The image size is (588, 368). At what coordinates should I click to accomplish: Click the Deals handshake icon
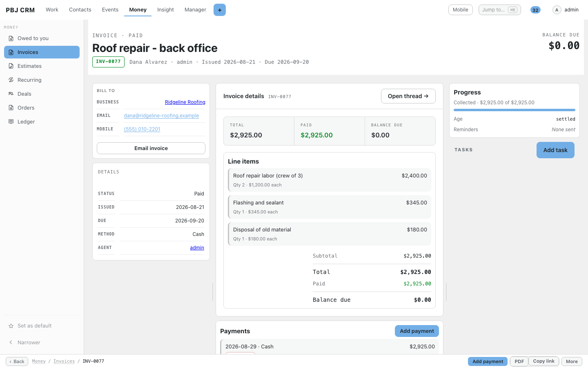(x=11, y=94)
